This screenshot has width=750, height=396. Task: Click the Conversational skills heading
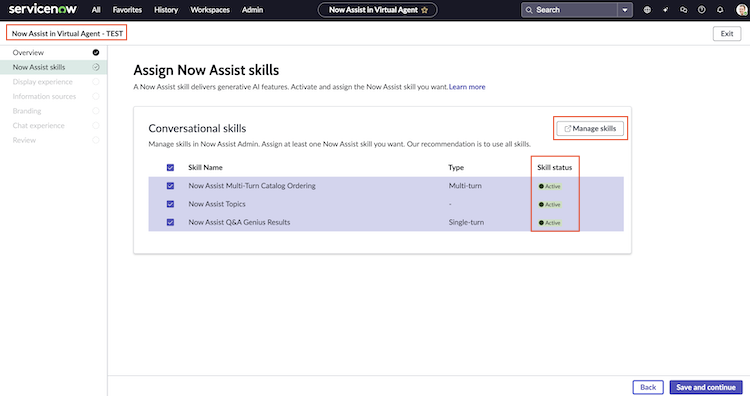pos(197,128)
